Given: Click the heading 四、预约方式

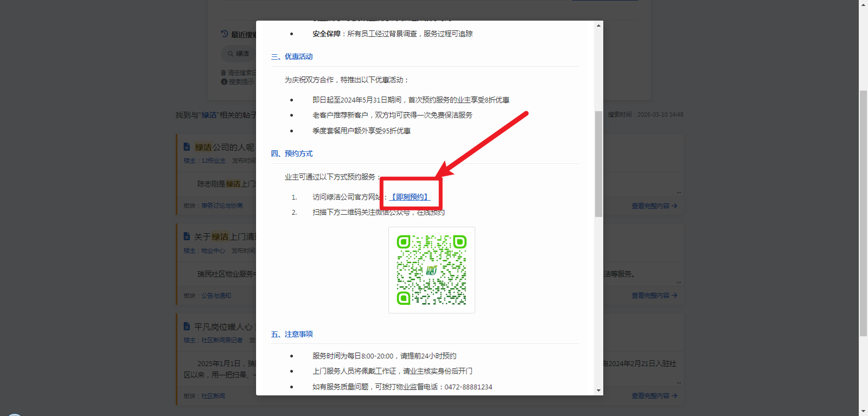Looking at the screenshot, I should tap(292, 153).
